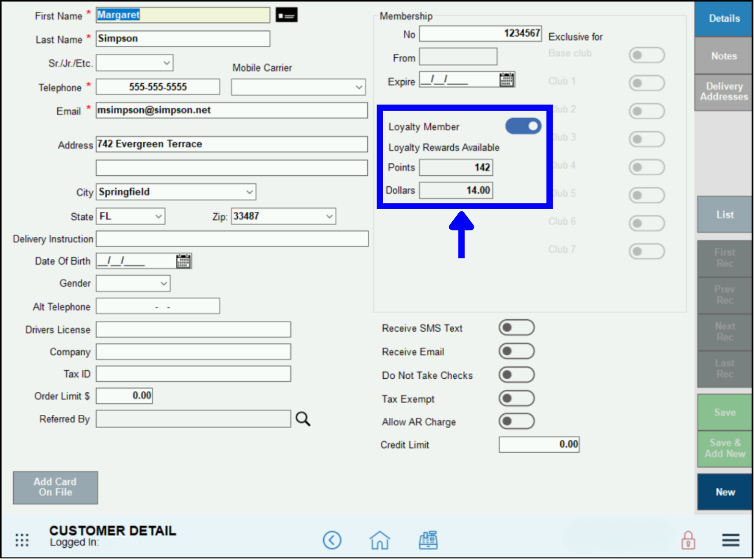Image resolution: width=754 pixels, height=560 pixels.
Task: Switch to the Notes tab
Action: click(724, 56)
